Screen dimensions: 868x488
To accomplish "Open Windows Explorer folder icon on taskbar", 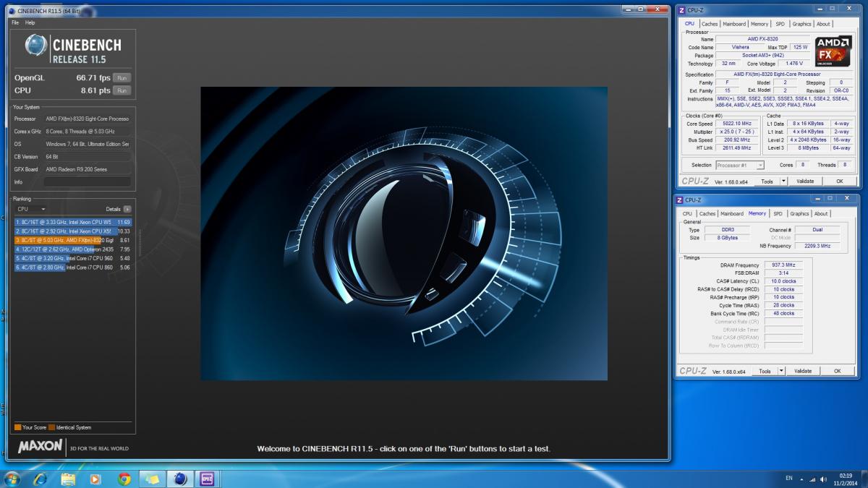I will 68,479.
